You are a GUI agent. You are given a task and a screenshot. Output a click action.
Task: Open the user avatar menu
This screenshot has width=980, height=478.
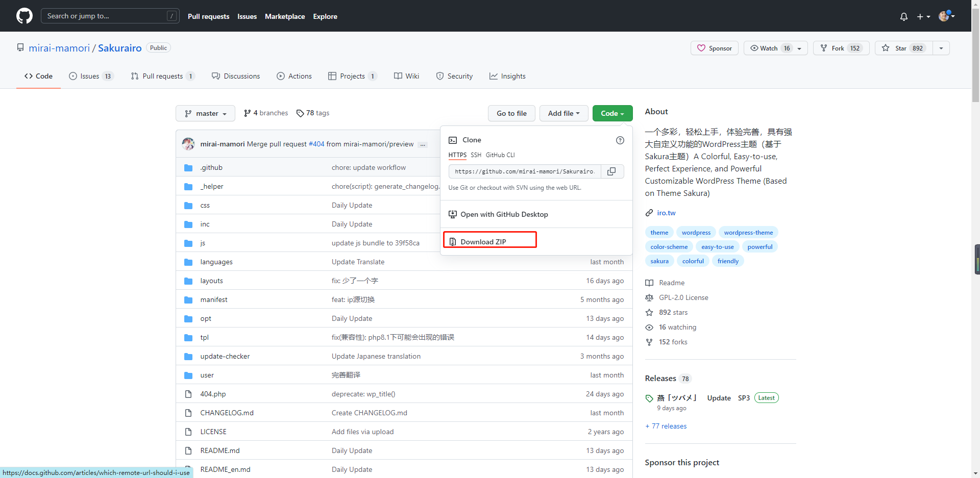(947, 16)
